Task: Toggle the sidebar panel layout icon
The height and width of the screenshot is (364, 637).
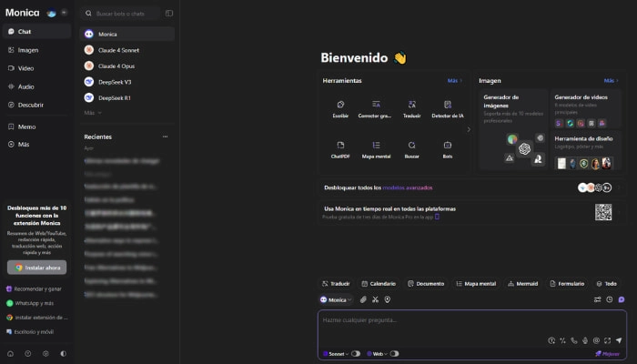Action: tap(169, 14)
